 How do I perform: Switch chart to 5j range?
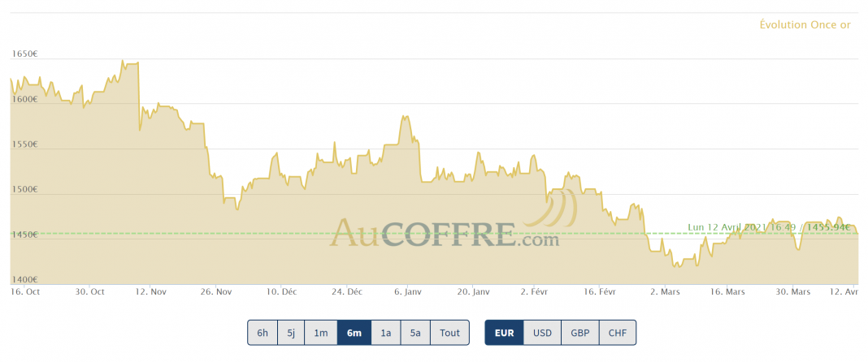click(291, 333)
